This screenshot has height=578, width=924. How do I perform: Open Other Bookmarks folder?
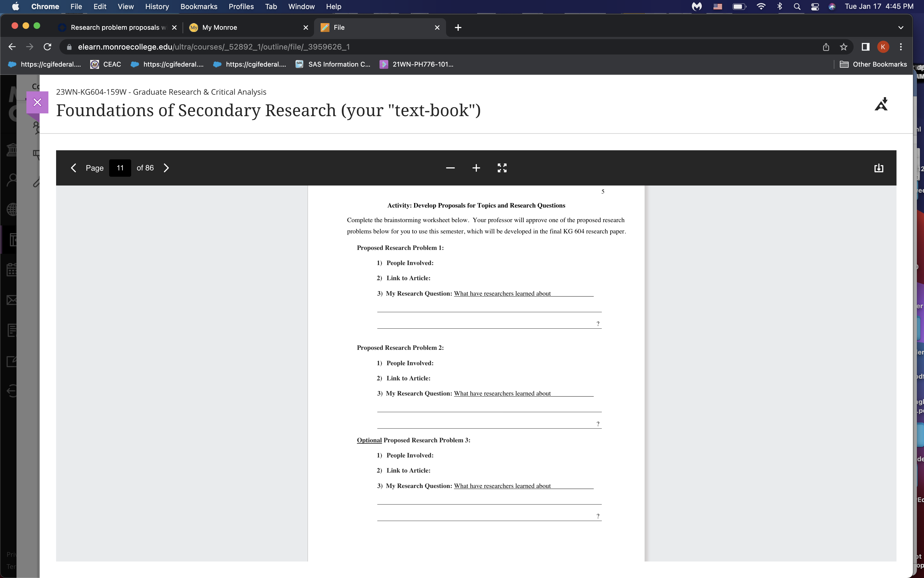click(873, 64)
